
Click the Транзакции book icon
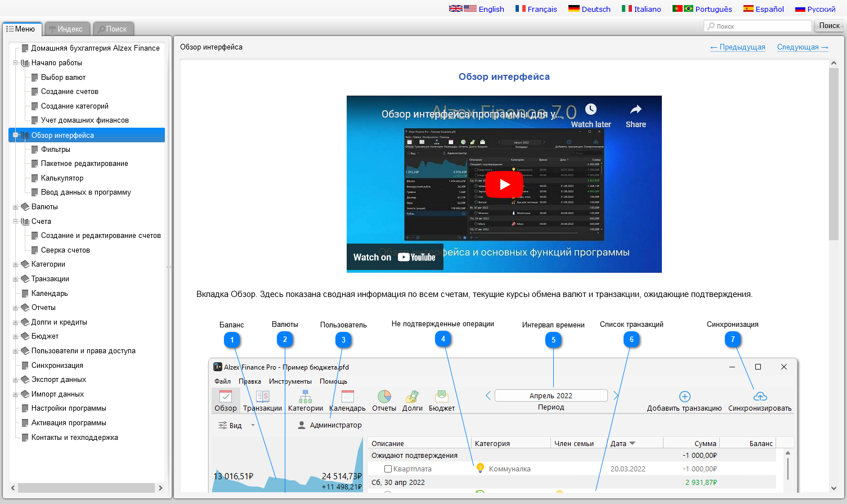25,279
